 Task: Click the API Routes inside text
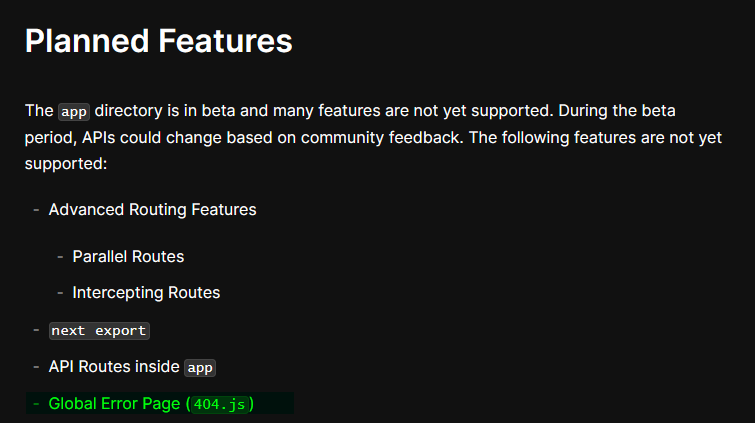pyautogui.click(x=114, y=367)
